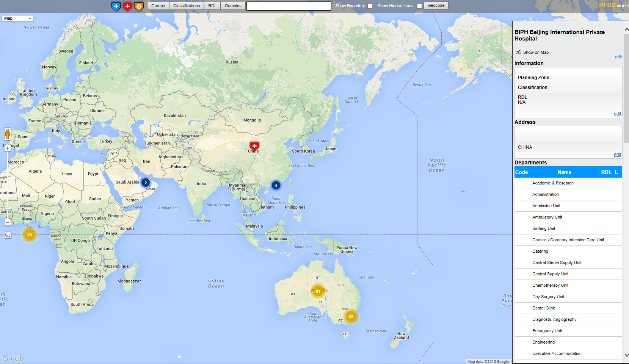Select the Executive Accommodation row
Image resolution: width=629 pixels, height=364 pixels.
568,353
